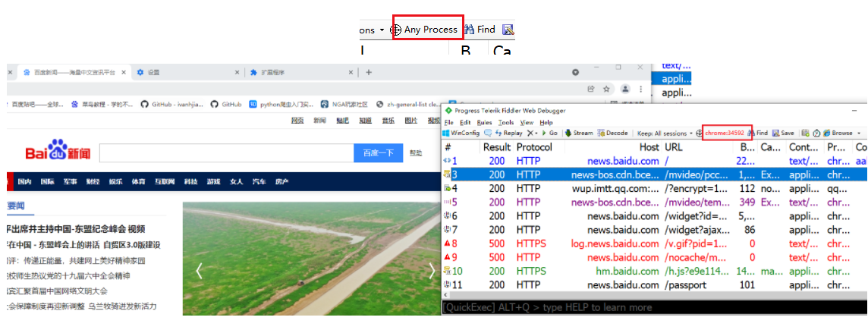Show previous slide with left carousel arrow
Screen dimensions: 868x333
click(x=200, y=271)
